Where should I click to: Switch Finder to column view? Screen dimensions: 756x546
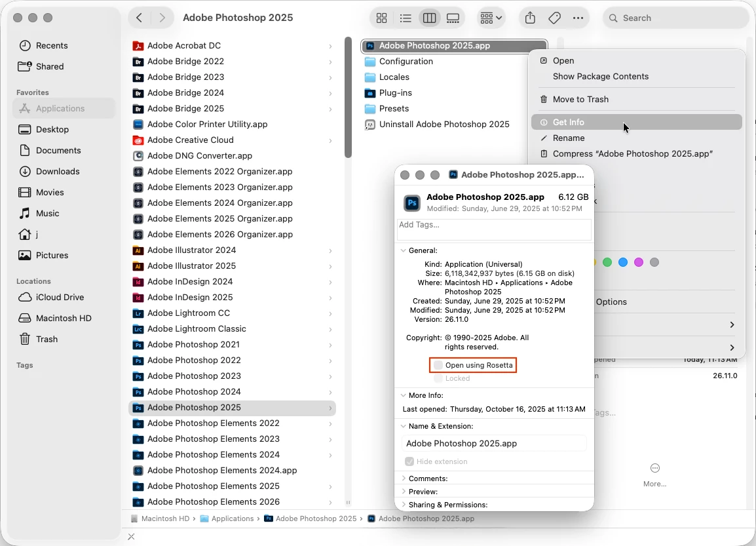(x=429, y=18)
